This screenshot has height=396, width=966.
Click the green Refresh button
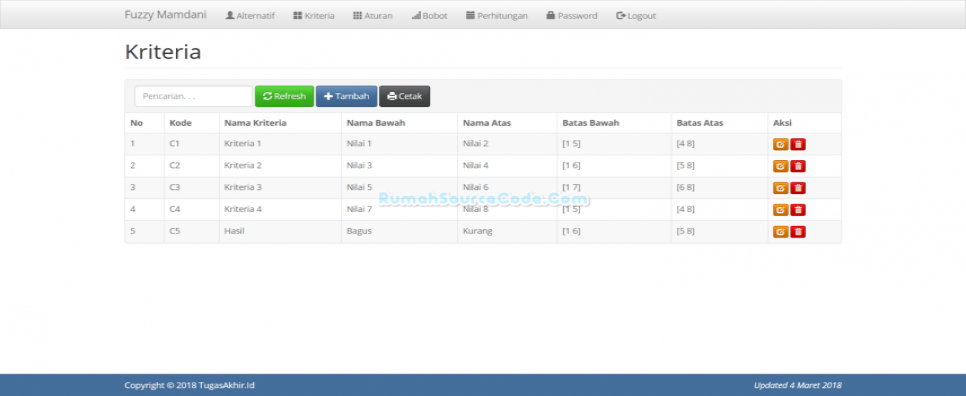tap(284, 96)
